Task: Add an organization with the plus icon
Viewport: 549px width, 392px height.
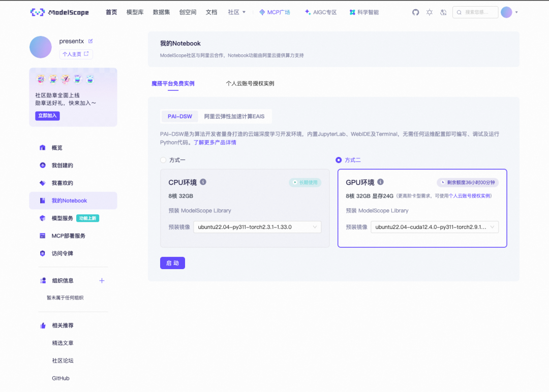Action: 102,280
